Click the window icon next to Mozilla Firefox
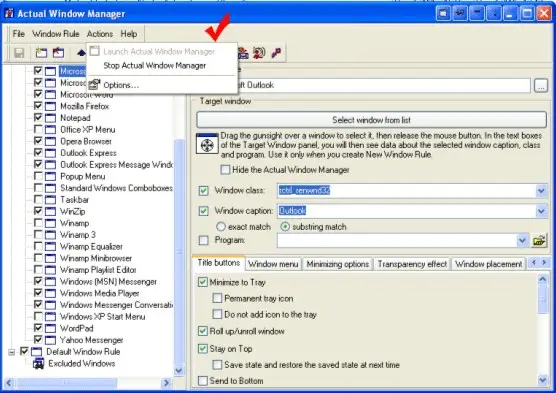The image size is (556, 393). tap(50, 106)
